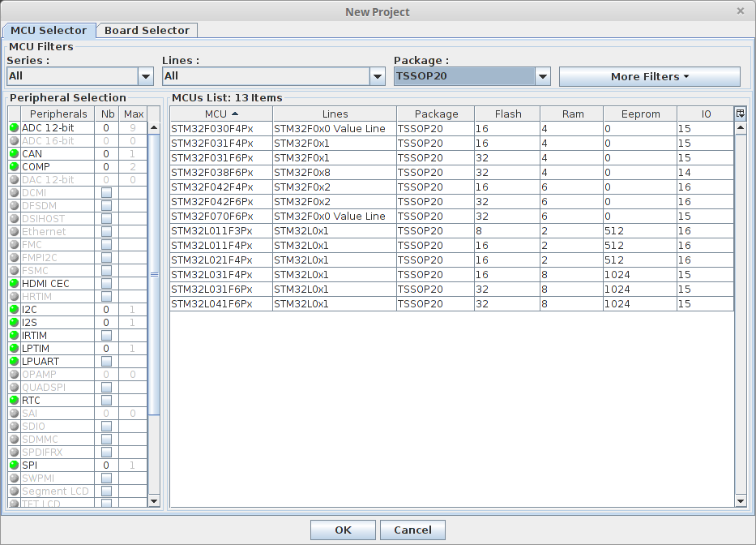Expand the More Filters menu
This screenshot has height=545, width=756.
coord(649,77)
